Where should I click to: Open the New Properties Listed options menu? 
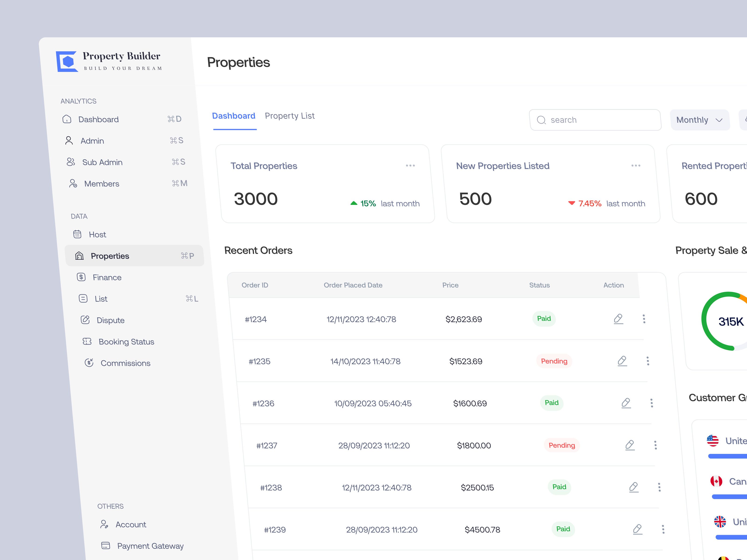tap(636, 165)
